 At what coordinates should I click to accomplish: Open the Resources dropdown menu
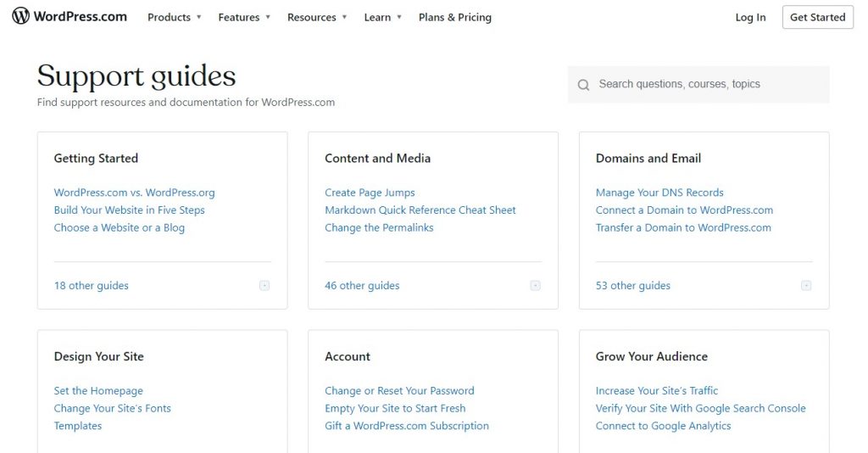pos(317,17)
